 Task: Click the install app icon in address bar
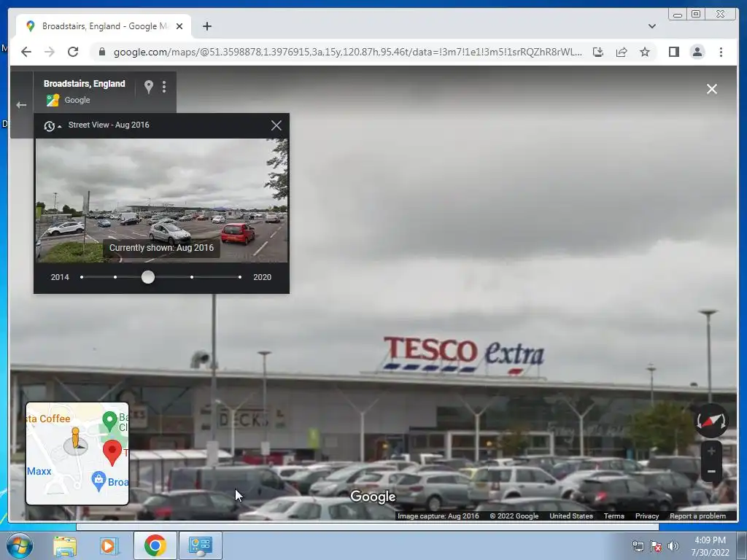598,52
